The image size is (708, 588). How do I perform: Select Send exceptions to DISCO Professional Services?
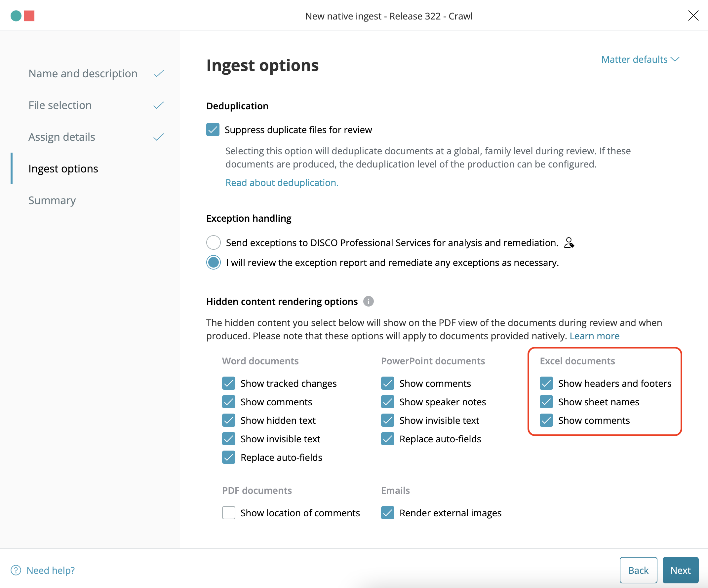tap(214, 242)
